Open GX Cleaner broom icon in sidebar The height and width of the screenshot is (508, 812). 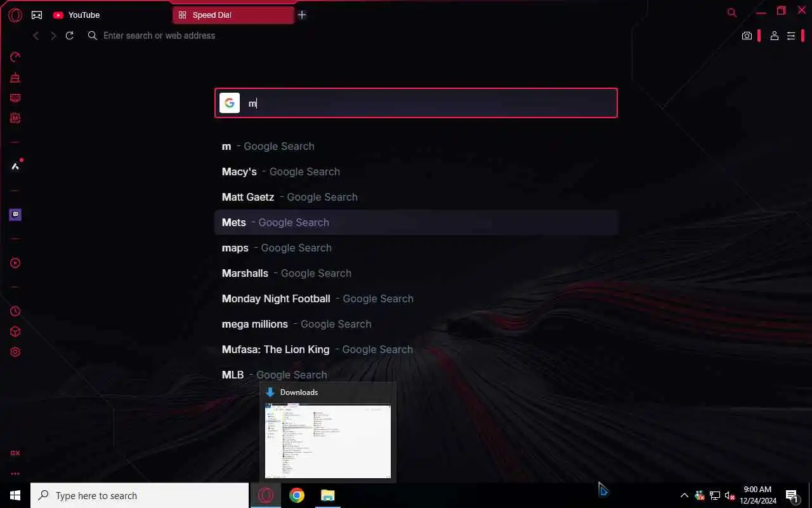point(15,77)
